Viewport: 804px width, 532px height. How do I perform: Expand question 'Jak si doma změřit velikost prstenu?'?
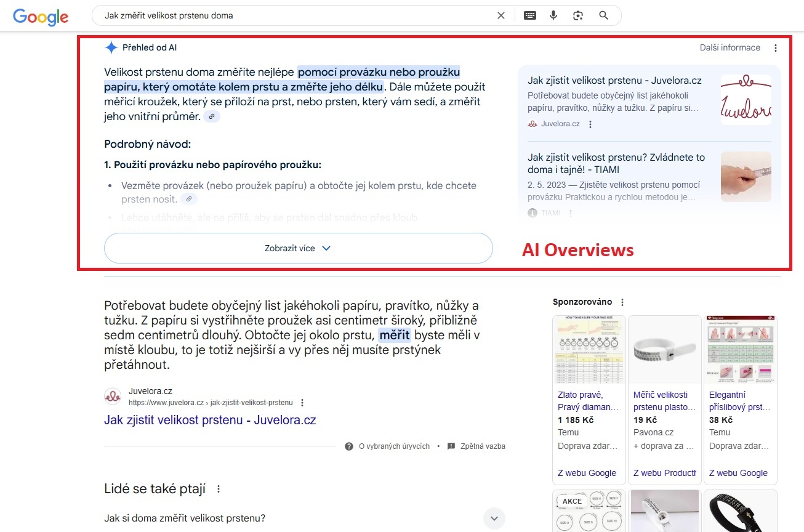pyautogui.click(x=305, y=518)
